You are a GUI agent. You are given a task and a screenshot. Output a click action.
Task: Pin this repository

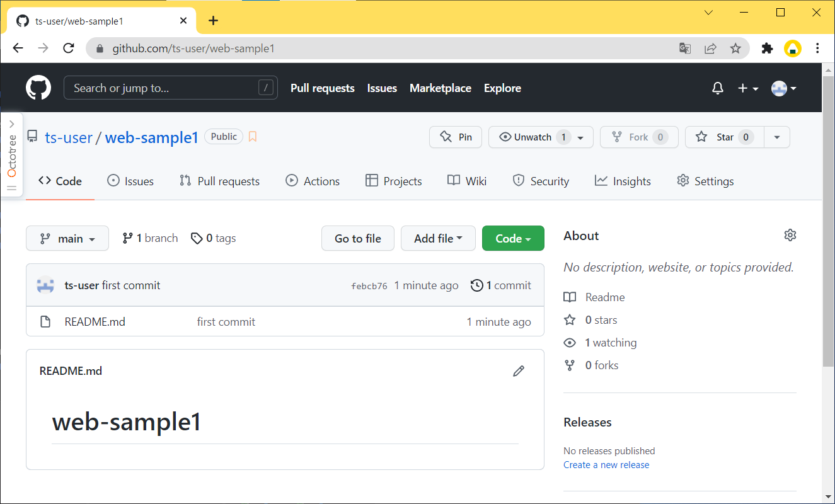(456, 137)
